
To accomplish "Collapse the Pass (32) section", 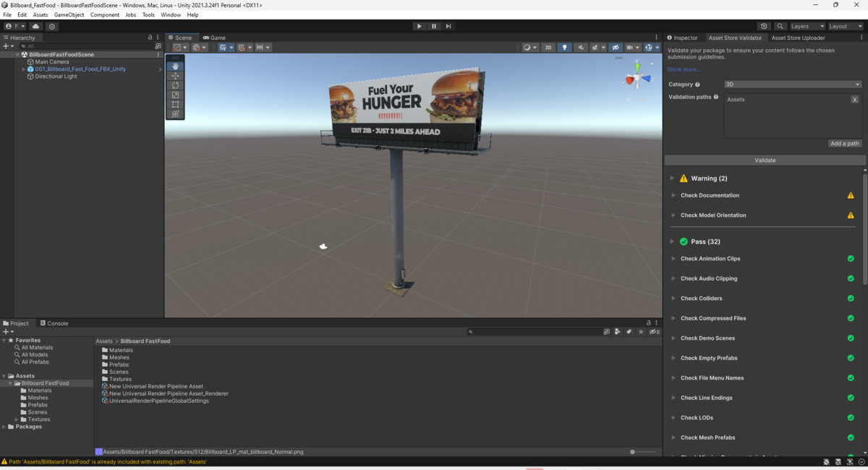I will coord(672,242).
